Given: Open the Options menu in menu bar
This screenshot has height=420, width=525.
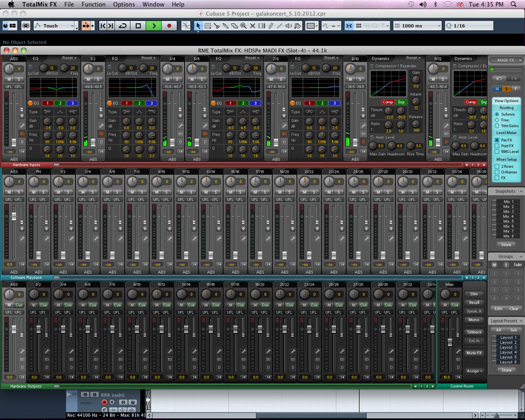Looking at the screenshot, I should (x=124, y=4).
